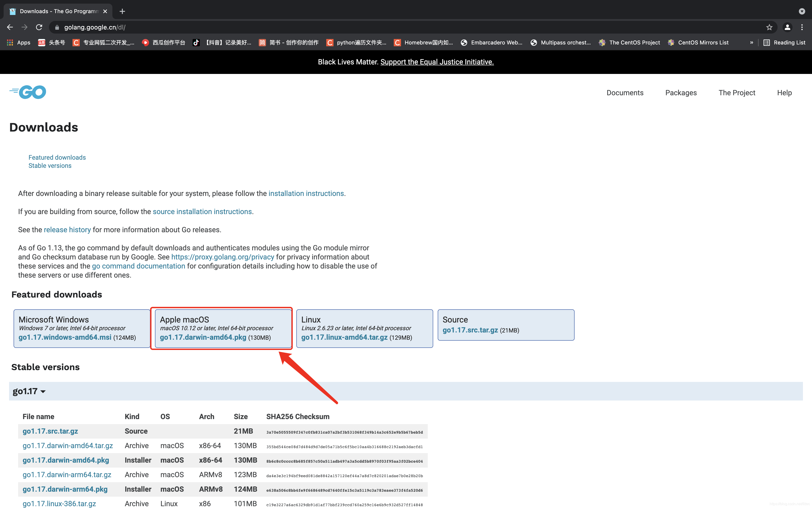Open the Chrome three-dot menu
This screenshot has width=812, height=508.
click(x=802, y=27)
